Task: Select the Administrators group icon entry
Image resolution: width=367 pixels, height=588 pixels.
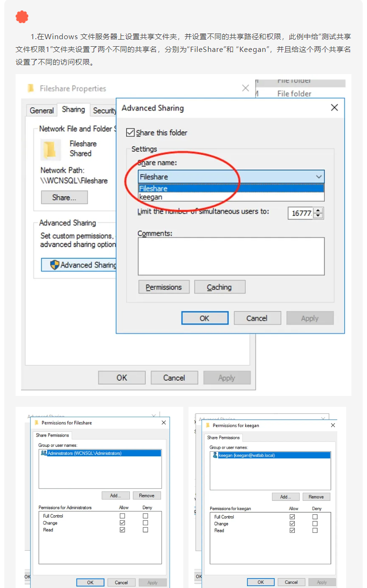Action: 44,453
